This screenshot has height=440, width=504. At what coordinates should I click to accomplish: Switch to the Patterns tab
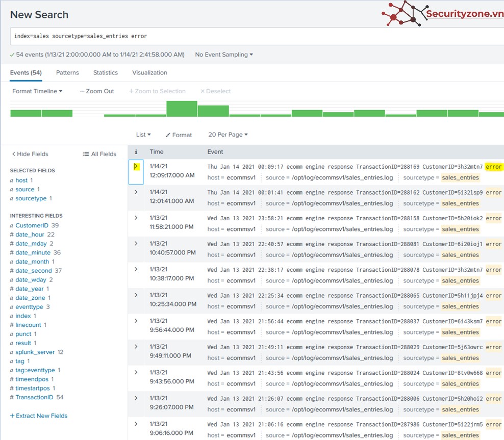coord(67,72)
